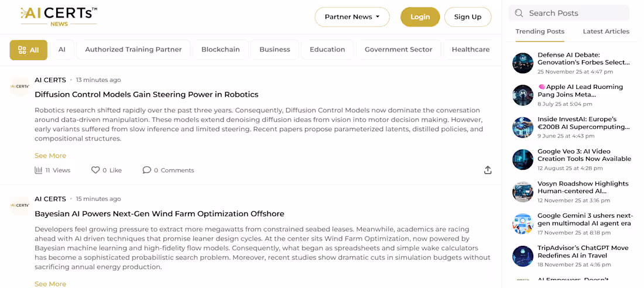Expand the Bayesian wind farm post with See More

tap(50, 284)
